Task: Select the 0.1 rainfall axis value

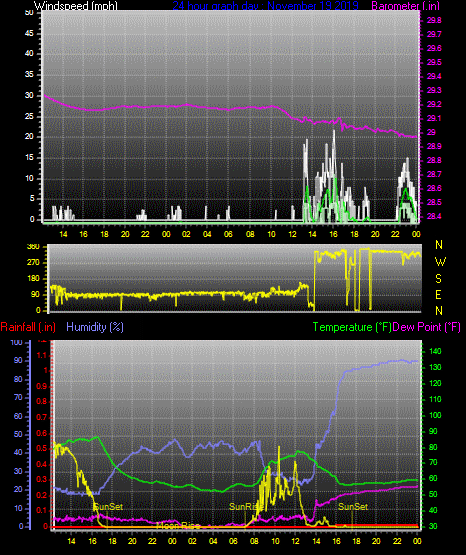Action: (42, 510)
